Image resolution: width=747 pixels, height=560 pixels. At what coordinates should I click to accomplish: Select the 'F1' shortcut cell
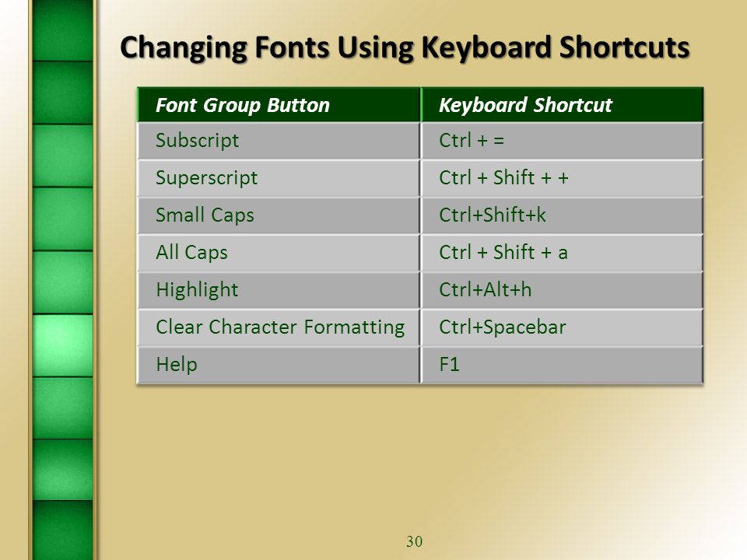coord(562,366)
